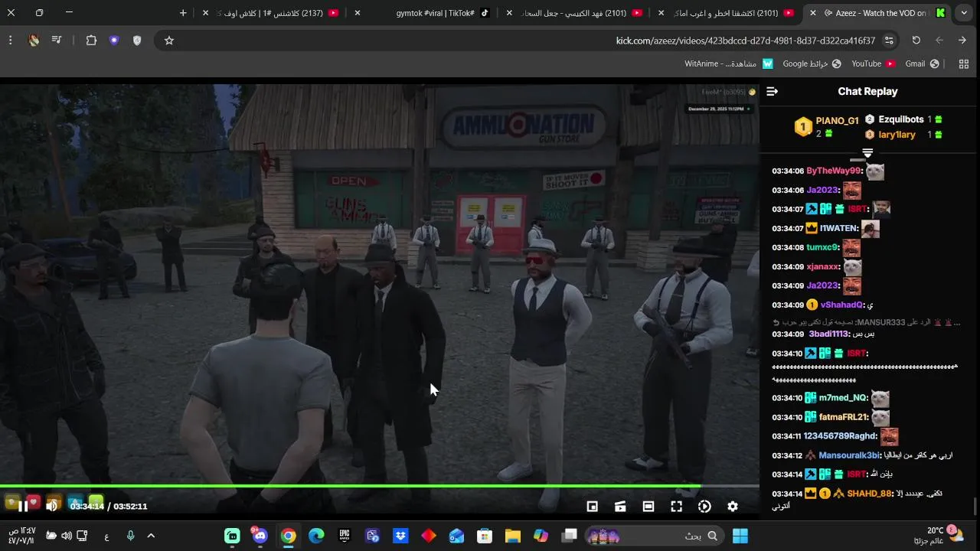Image resolution: width=980 pixels, height=551 pixels.
Task: Click SHAHD_88 username in chat
Action: point(870,494)
